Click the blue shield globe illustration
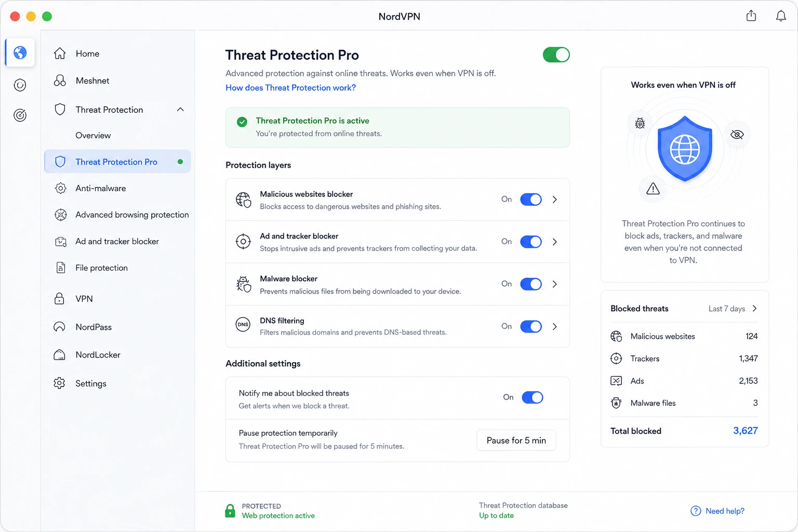 (685, 149)
